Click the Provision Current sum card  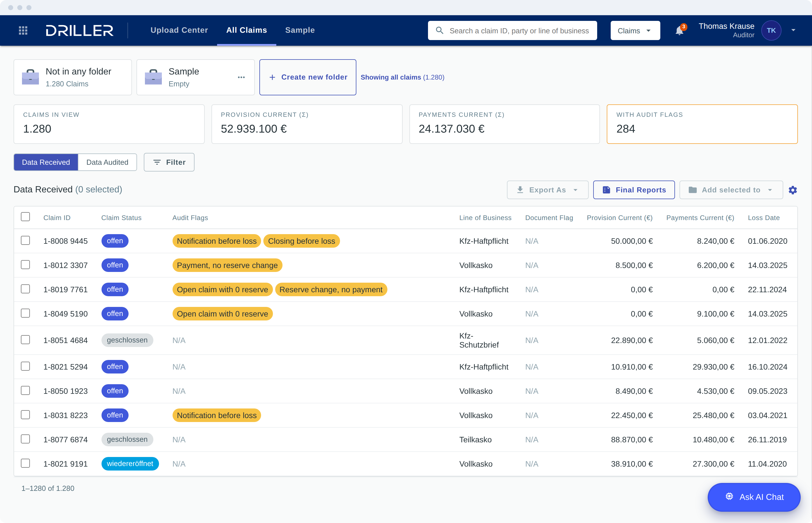click(307, 124)
